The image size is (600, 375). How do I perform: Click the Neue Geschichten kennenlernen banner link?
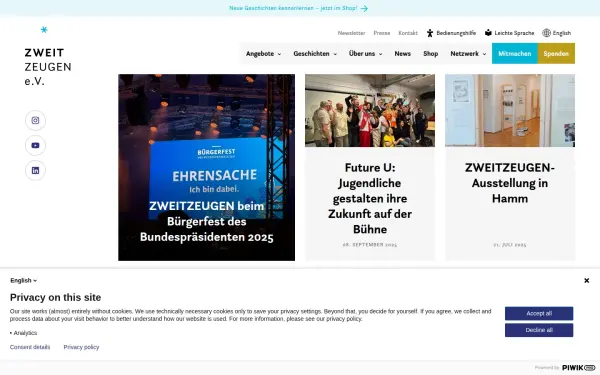(x=293, y=8)
